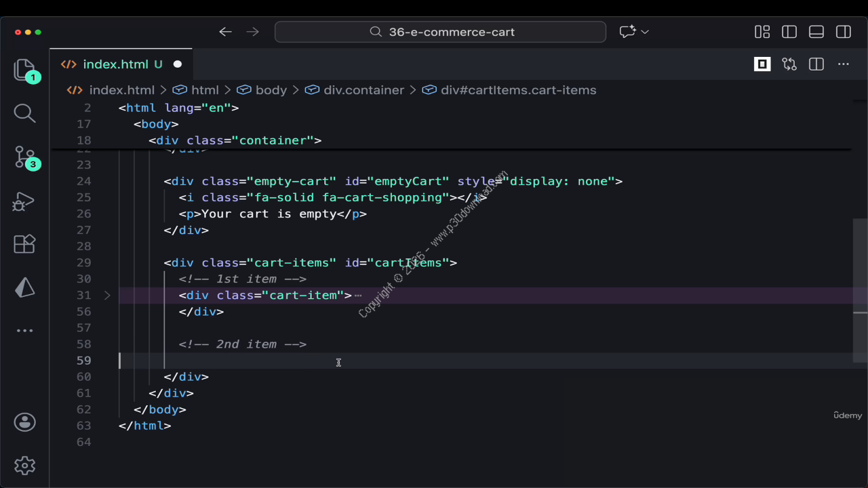
Task: Click the Open Changes compare icon
Action: coord(789,64)
